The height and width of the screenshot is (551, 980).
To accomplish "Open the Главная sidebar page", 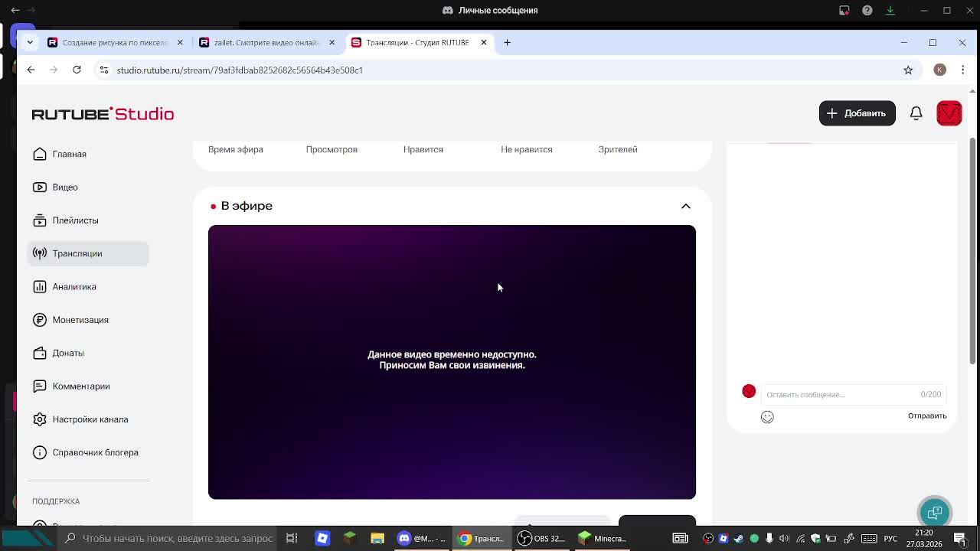I will click(x=88, y=154).
